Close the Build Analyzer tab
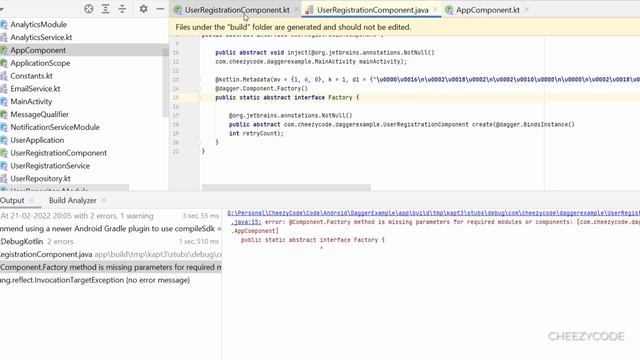 (x=104, y=200)
